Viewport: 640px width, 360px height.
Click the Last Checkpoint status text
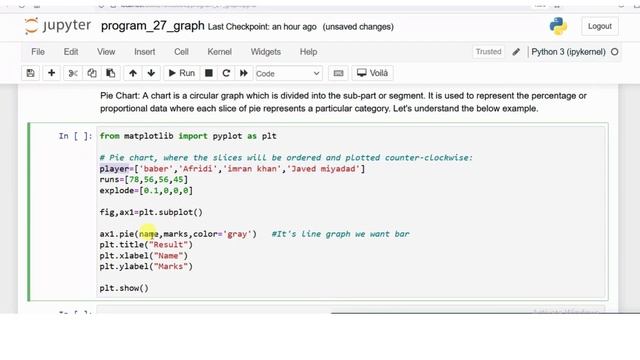[262, 27]
